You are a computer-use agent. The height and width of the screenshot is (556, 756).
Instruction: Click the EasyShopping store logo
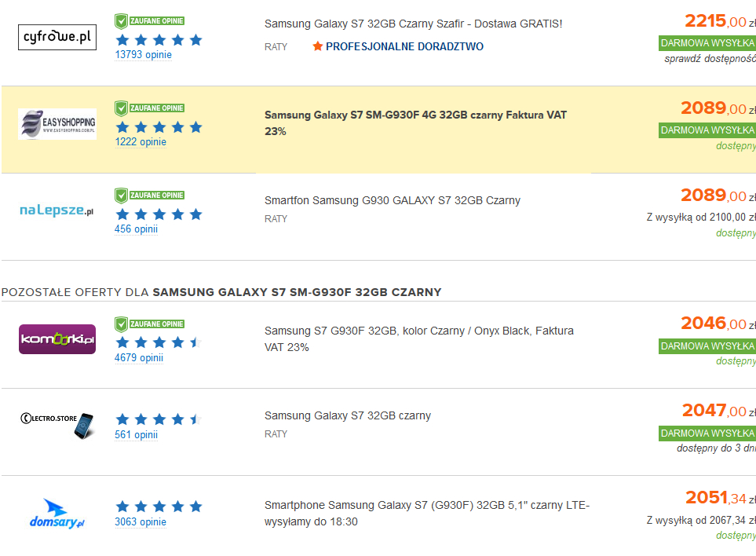coord(57,124)
